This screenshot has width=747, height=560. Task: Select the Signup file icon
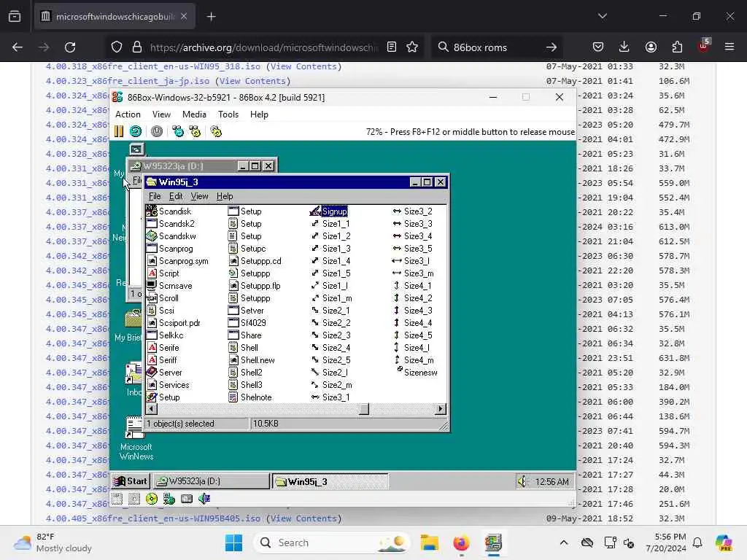329,211
